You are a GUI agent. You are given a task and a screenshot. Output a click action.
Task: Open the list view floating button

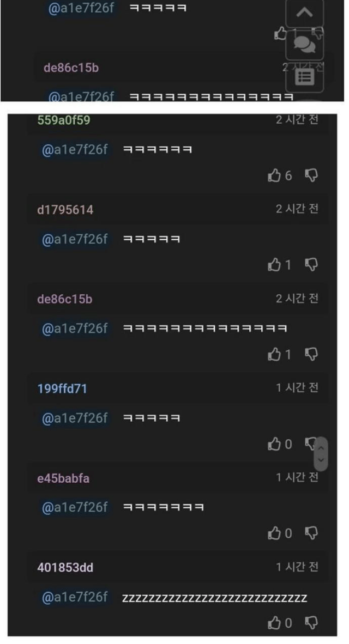click(305, 77)
